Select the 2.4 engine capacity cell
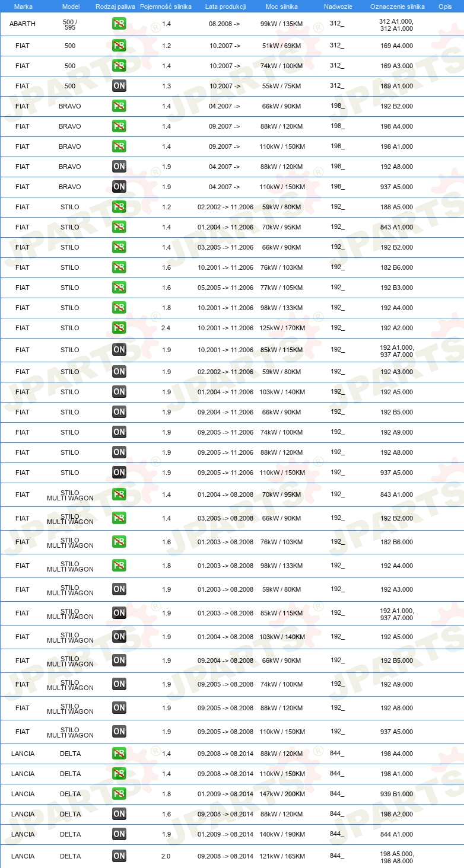Viewport: 464px width, 868px height. (166, 328)
